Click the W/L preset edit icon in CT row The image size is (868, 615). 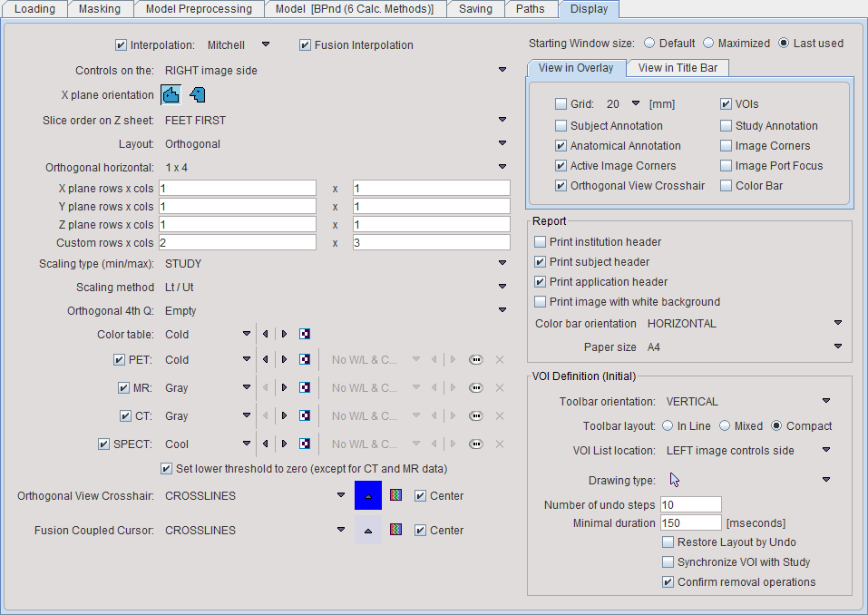coord(476,415)
